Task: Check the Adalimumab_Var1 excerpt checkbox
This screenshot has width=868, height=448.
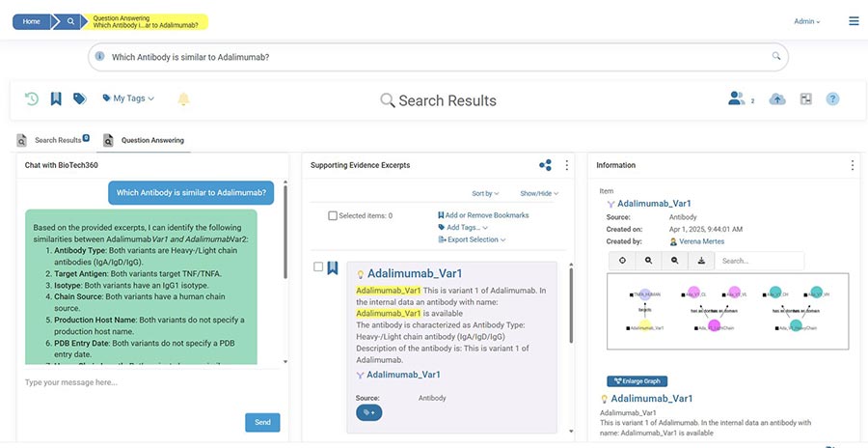Action: 318,266
